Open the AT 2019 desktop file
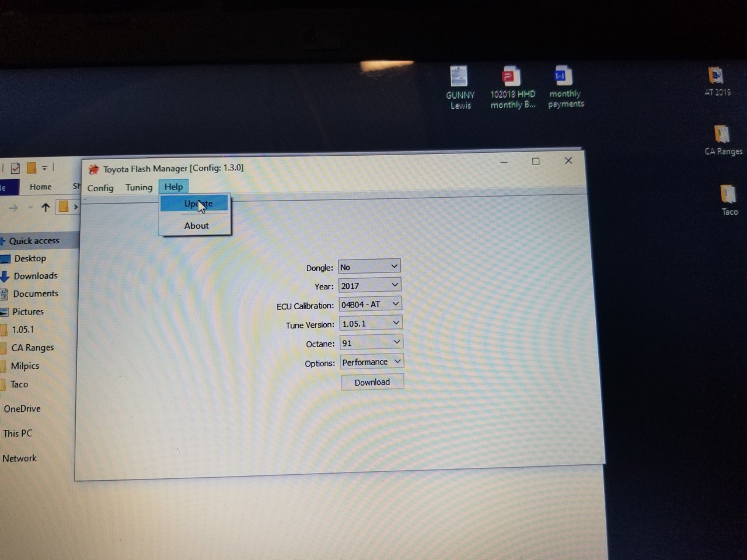This screenshot has width=747, height=560. tap(717, 82)
